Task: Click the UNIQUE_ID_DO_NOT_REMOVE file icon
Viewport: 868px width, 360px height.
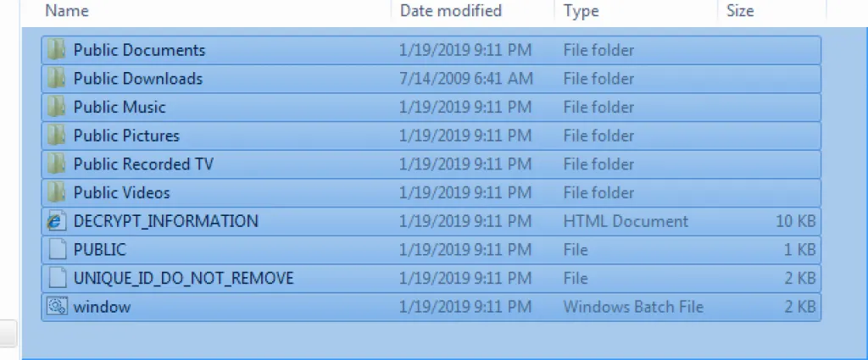Action: click(x=57, y=279)
